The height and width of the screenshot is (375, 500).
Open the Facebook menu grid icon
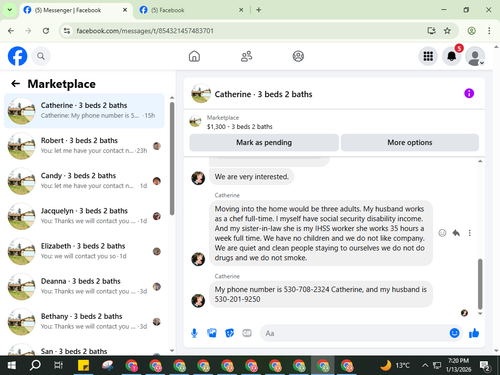point(428,56)
